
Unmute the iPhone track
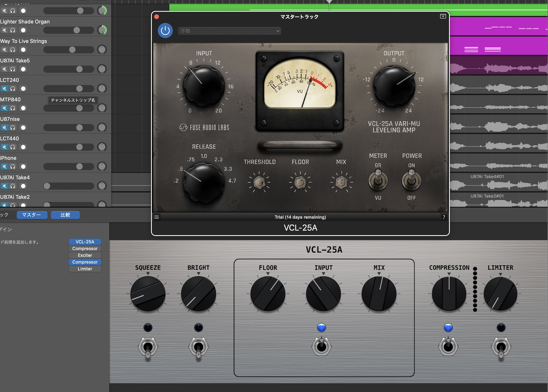tap(4, 167)
